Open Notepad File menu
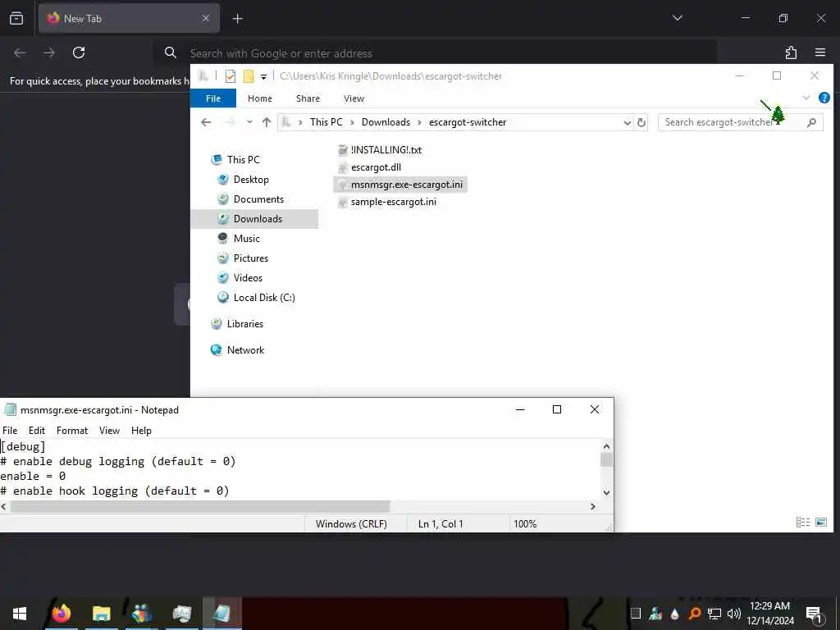The width and height of the screenshot is (840, 630). [10, 431]
